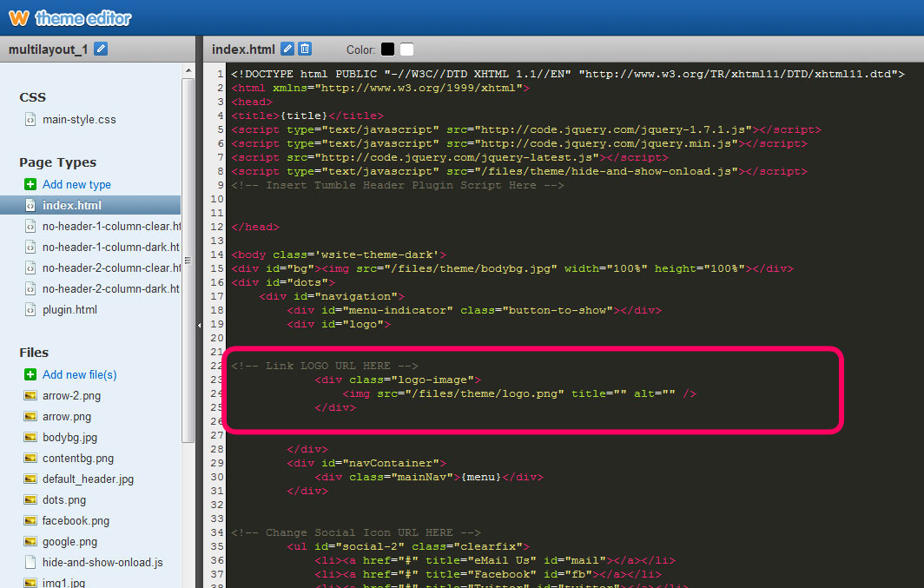Click the pencil icon next to multilayout_1
The height and width of the screenshot is (588, 924).
click(101, 50)
